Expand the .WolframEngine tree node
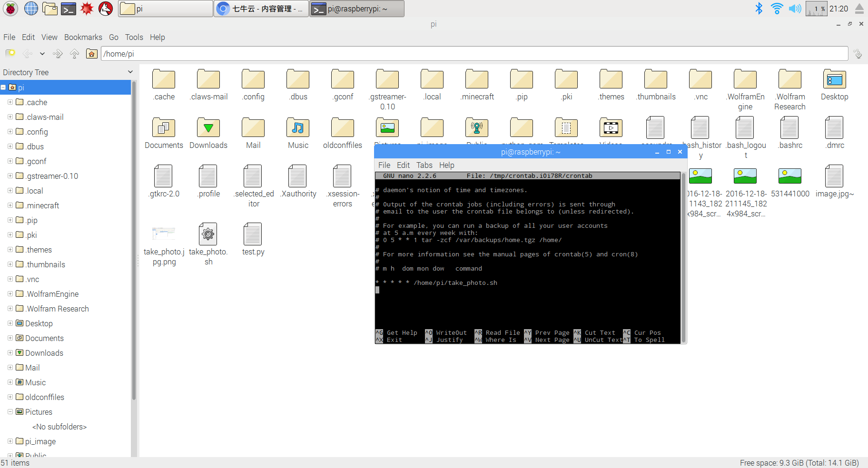 coord(10,294)
